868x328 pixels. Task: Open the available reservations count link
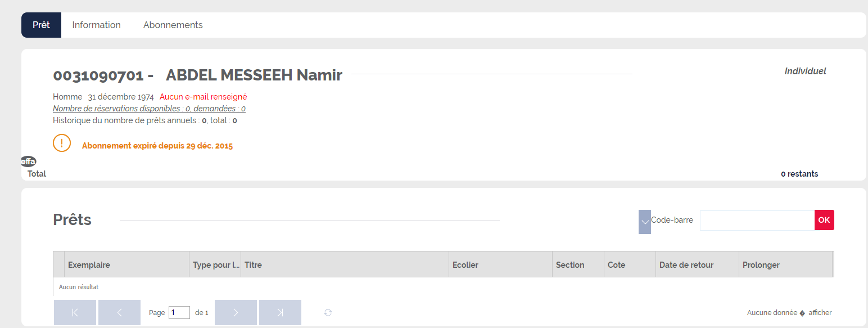pos(149,109)
